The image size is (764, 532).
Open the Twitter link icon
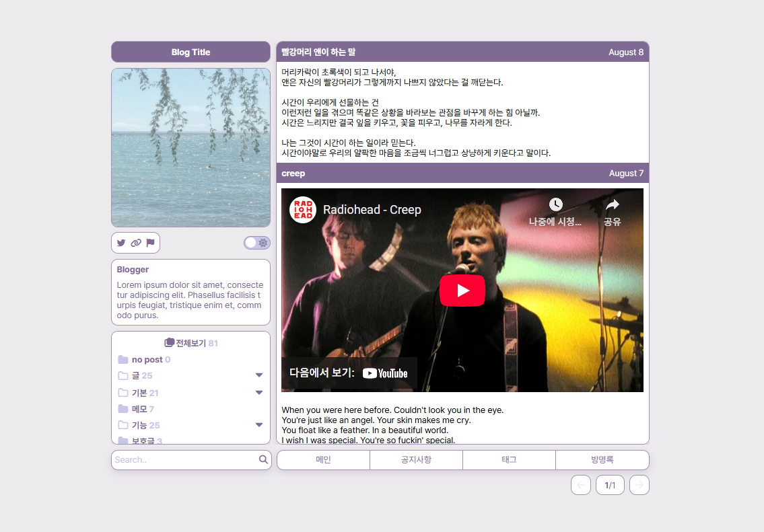121,243
